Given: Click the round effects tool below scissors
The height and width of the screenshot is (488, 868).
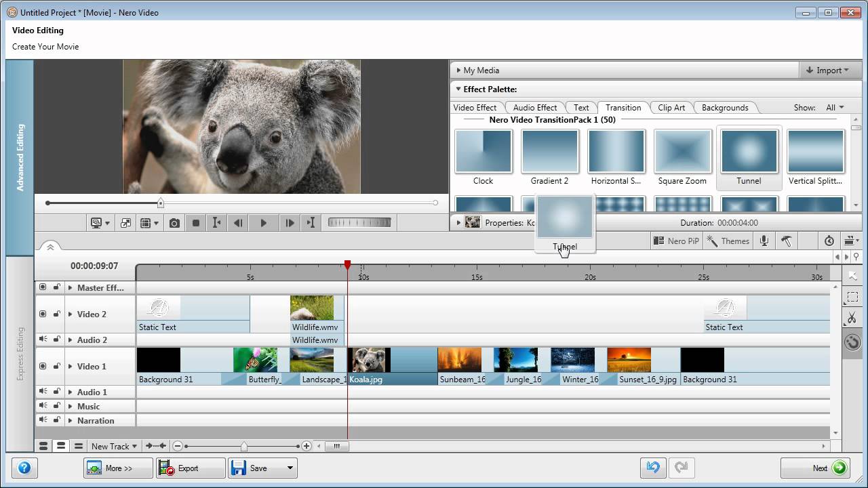Looking at the screenshot, I should click(x=852, y=342).
